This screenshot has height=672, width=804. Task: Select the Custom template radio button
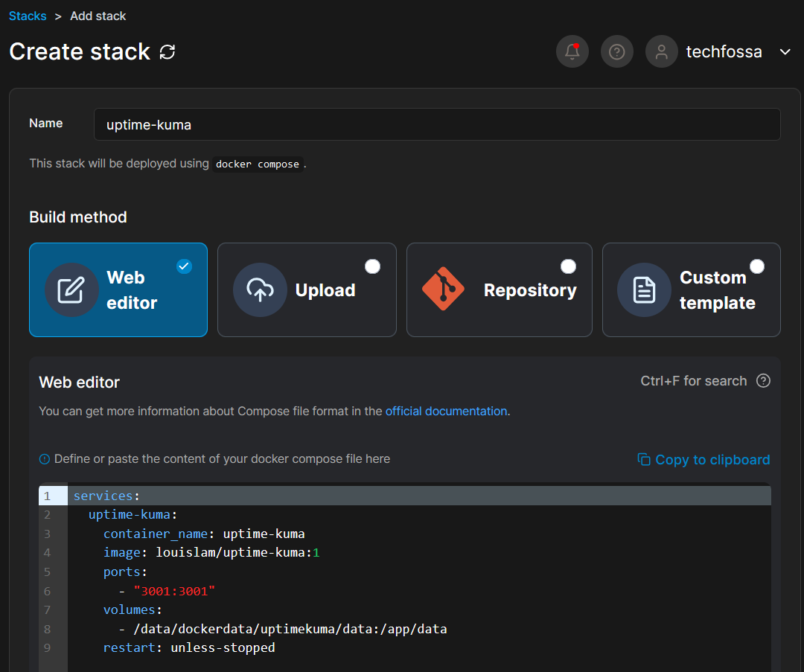757,266
